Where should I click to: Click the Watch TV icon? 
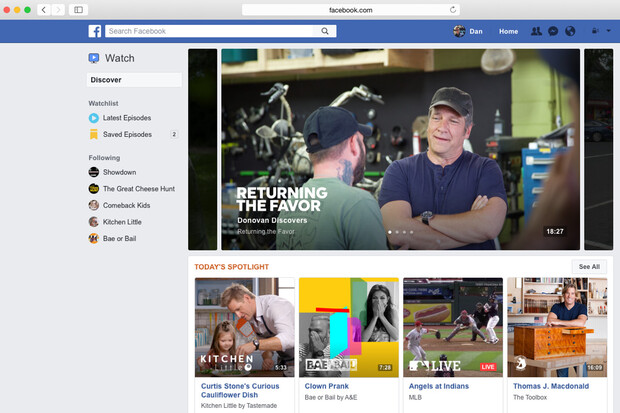coord(94,58)
